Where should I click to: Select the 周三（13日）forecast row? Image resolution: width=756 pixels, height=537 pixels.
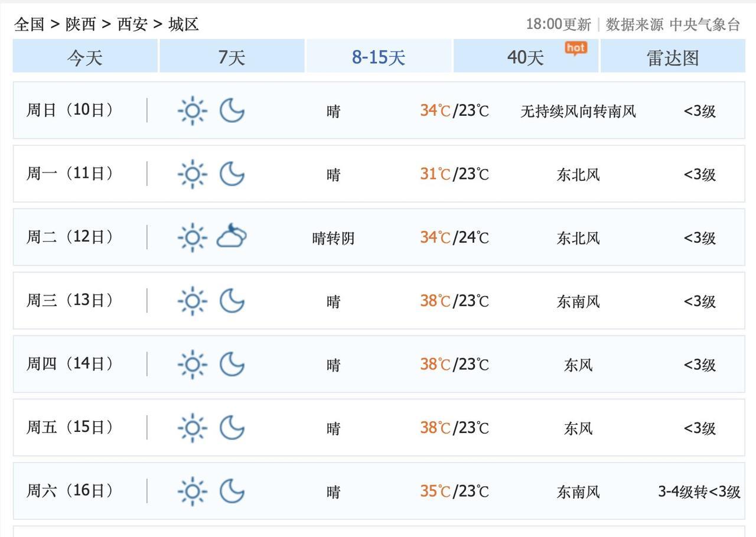(x=379, y=301)
